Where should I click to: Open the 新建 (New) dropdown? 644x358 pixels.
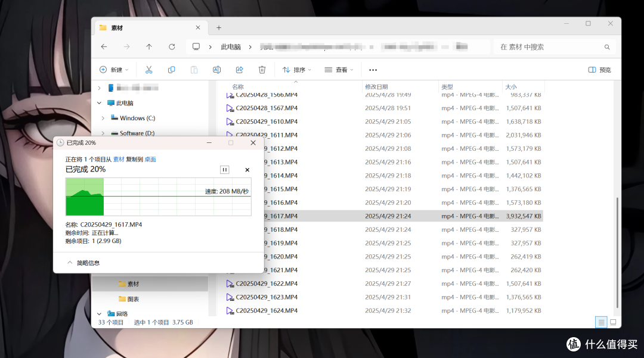pos(114,70)
